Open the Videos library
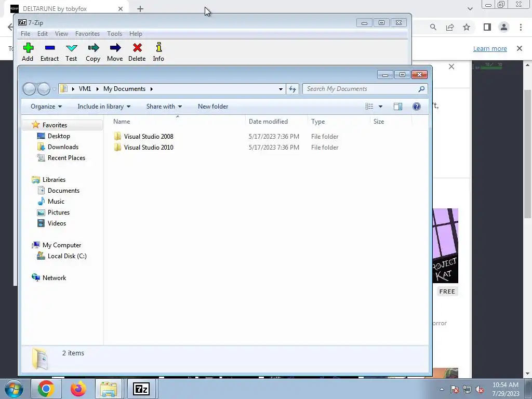Image resolution: width=532 pixels, height=399 pixels. point(57,223)
